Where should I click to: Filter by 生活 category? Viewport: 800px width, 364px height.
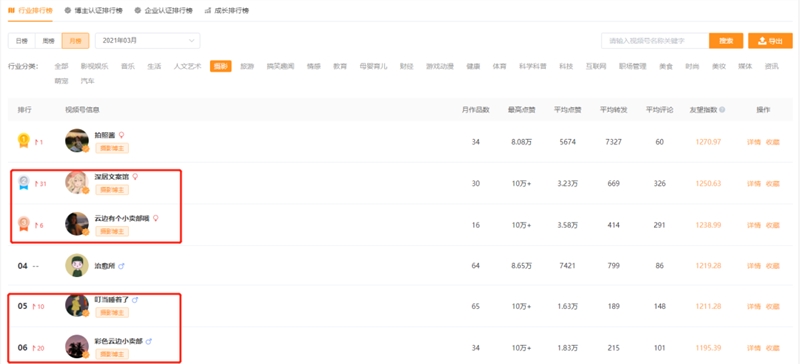point(154,66)
